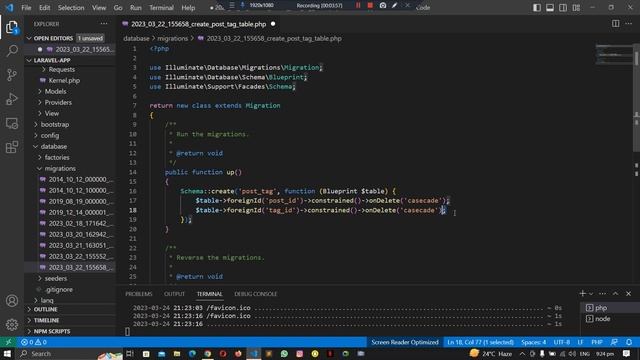Click the Split Editor Right icon
The width and height of the screenshot is (640, 360).
click(x=616, y=24)
